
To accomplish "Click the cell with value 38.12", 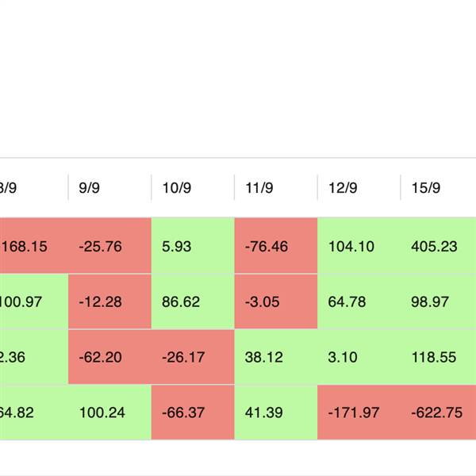I will [276, 357].
